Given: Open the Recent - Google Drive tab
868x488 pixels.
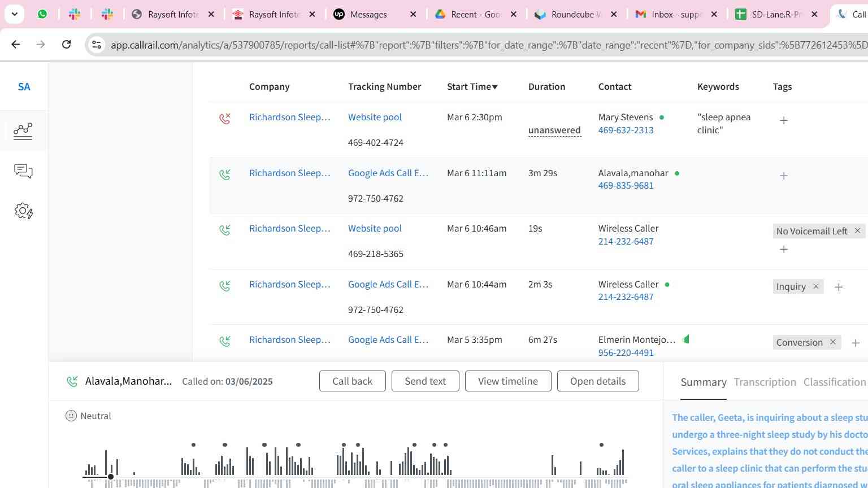Looking at the screenshot, I should [475, 14].
